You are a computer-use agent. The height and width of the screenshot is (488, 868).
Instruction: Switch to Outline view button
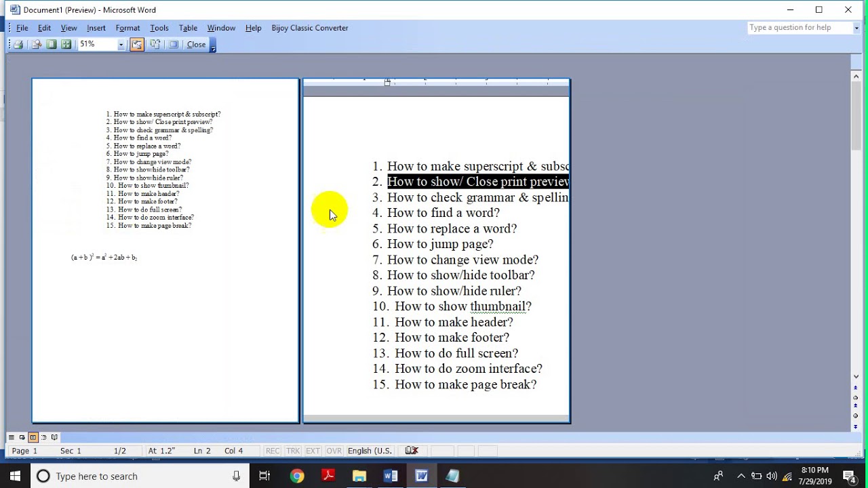coord(43,437)
